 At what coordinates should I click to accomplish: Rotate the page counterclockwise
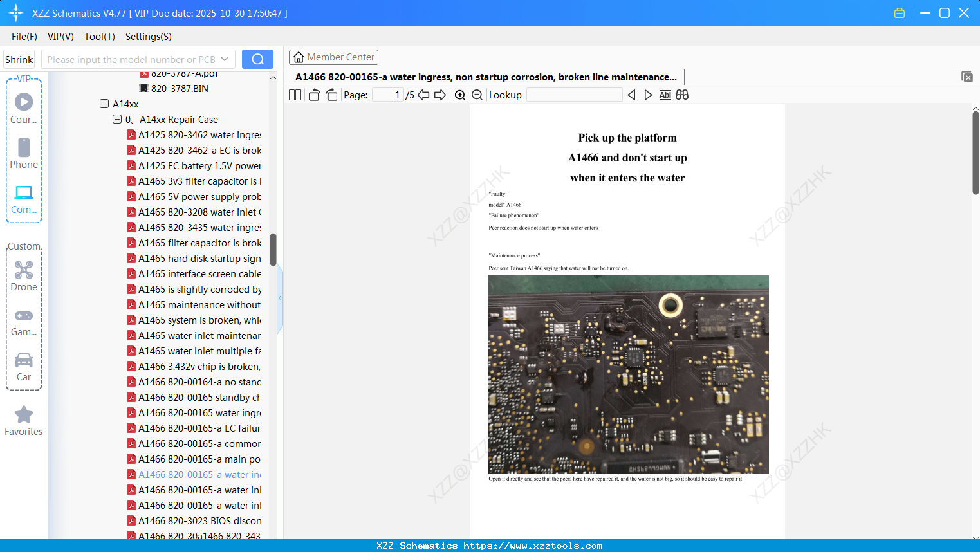click(x=314, y=95)
